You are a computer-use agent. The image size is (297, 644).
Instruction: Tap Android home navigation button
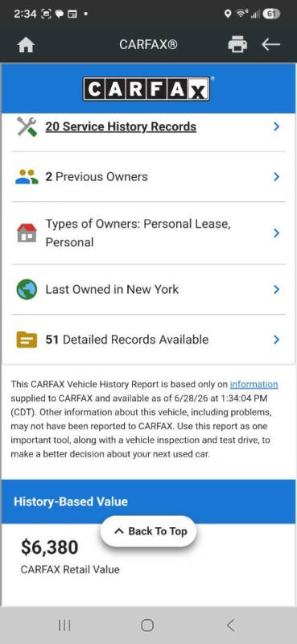pos(147,625)
